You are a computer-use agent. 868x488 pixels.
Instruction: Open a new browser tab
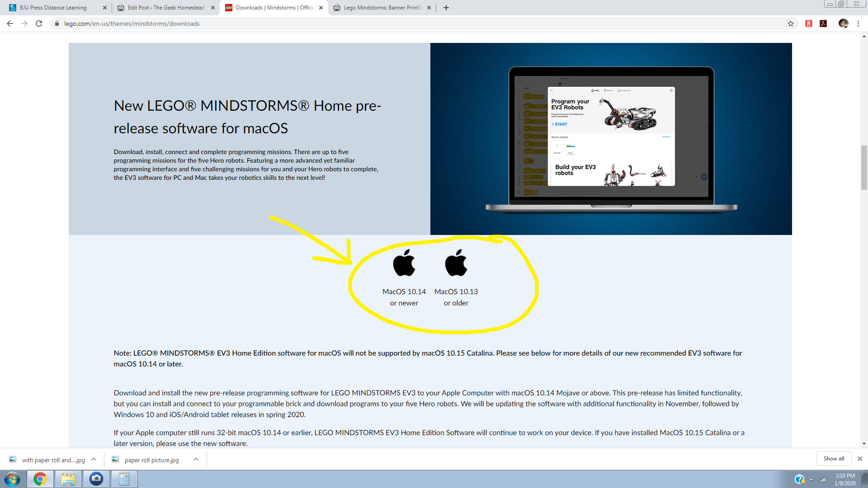coord(446,8)
